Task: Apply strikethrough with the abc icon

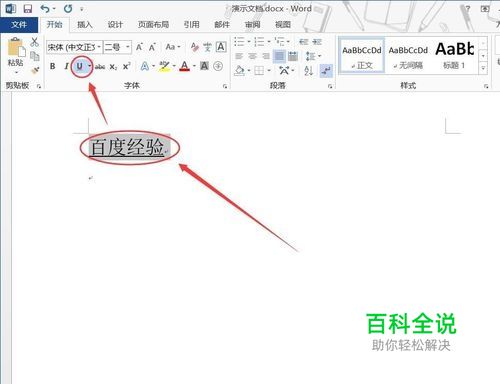Action: tap(100, 67)
